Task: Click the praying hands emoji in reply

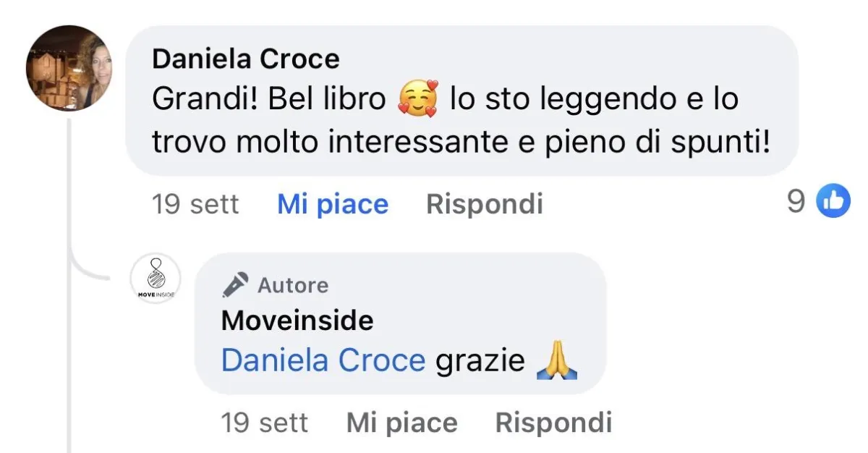Action: coord(557,360)
